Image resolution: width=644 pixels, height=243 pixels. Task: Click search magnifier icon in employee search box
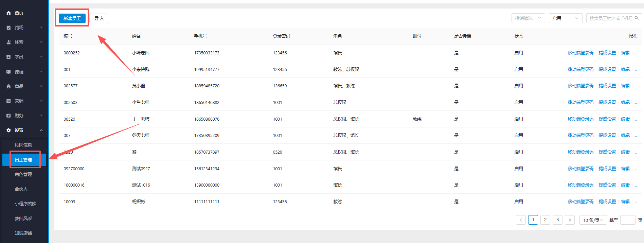coord(637,18)
